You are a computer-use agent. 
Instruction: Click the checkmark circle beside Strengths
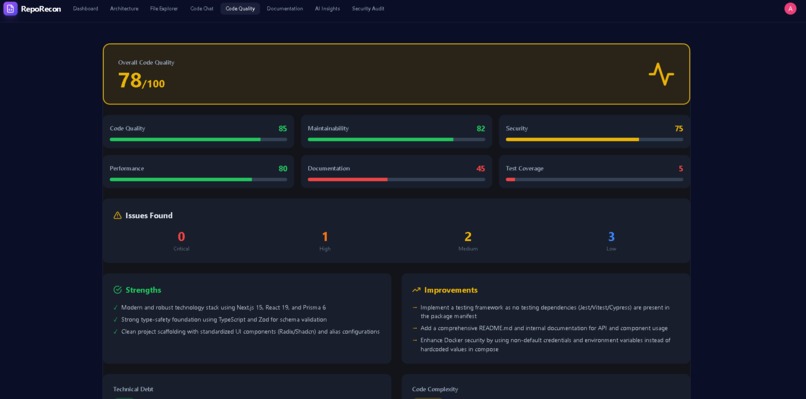pyautogui.click(x=118, y=290)
